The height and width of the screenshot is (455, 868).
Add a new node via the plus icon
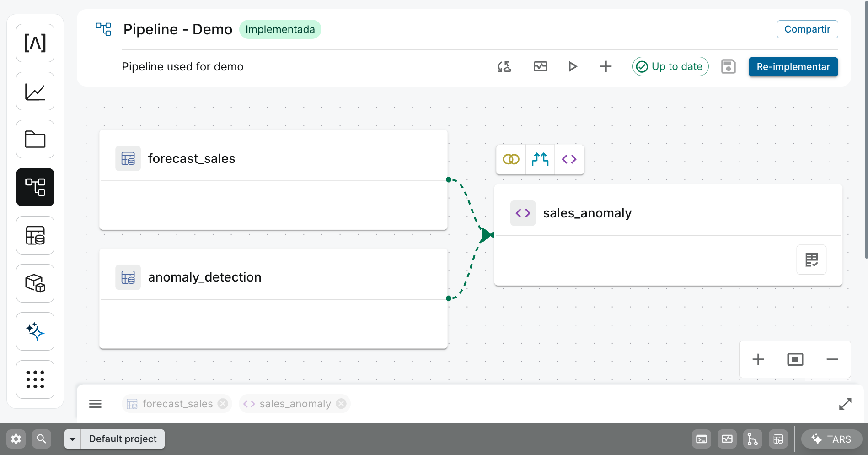click(605, 66)
